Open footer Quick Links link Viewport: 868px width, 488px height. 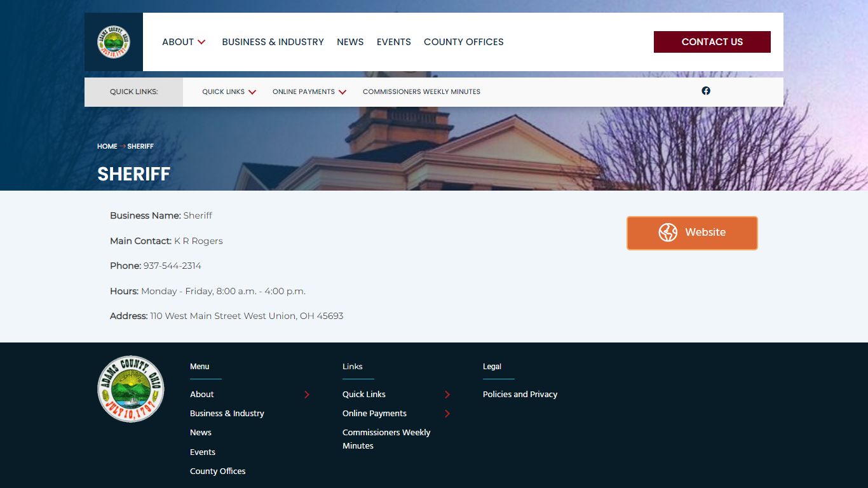[364, 395]
